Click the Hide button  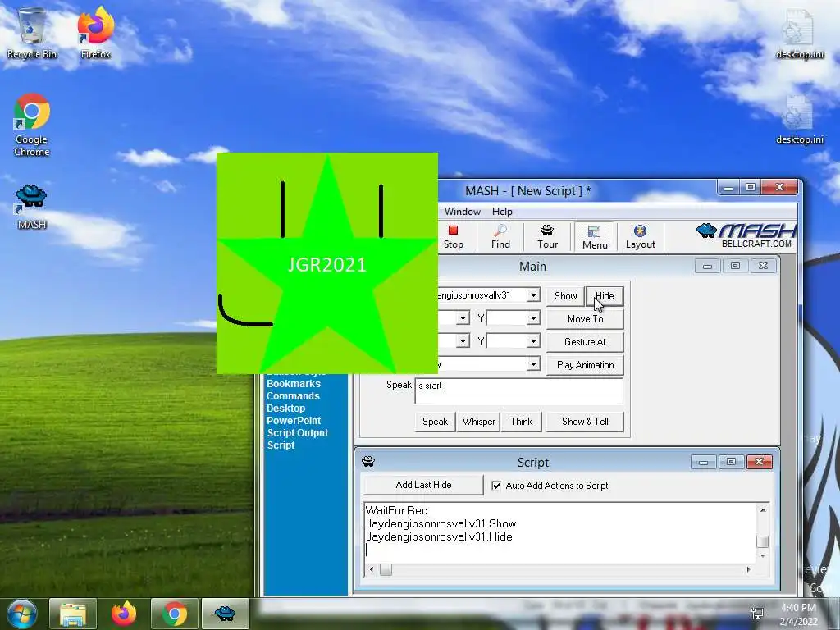[605, 295]
